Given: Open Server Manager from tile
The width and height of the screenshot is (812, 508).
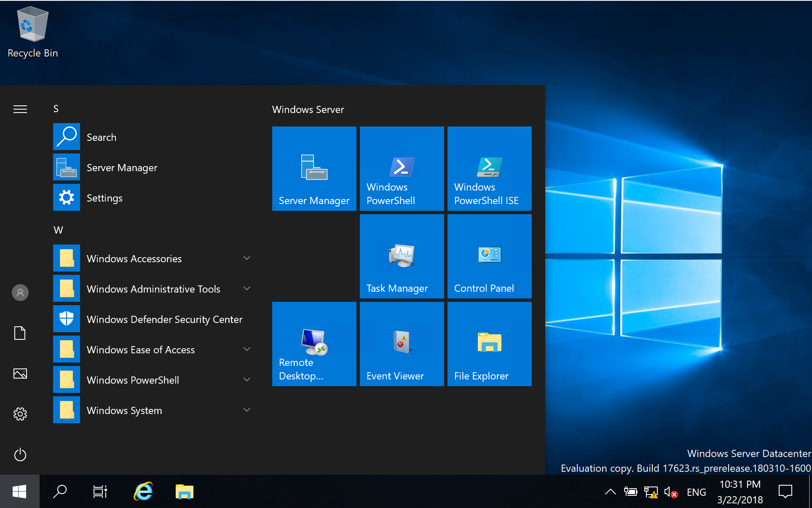Looking at the screenshot, I should pos(314,167).
